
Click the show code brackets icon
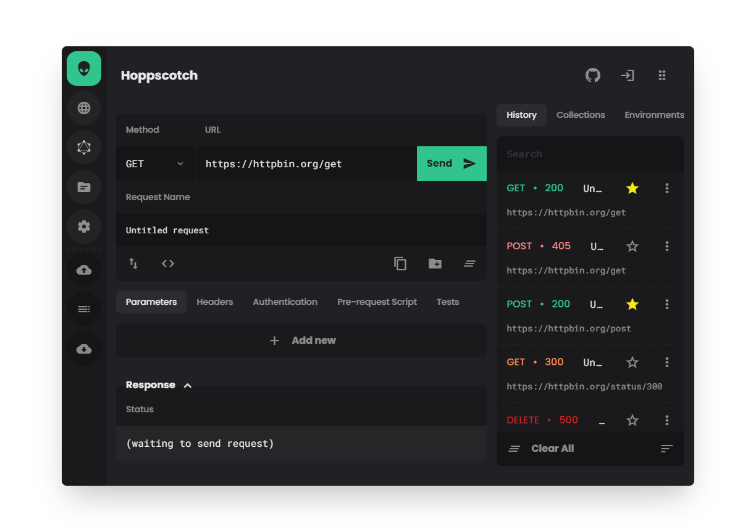click(x=168, y=264)
